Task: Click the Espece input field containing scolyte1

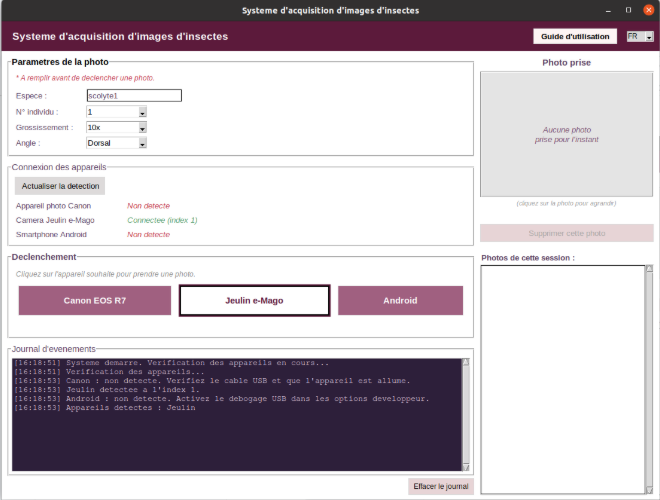Action: tap(134, 96)
